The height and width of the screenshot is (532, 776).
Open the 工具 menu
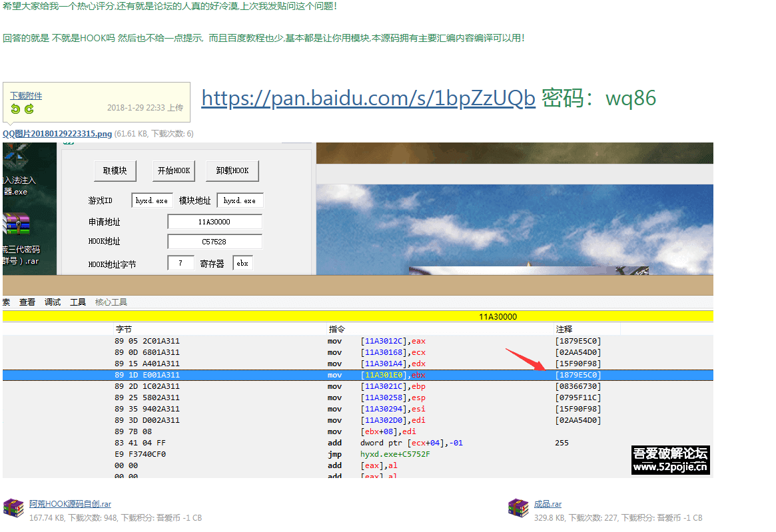[77, 302]
